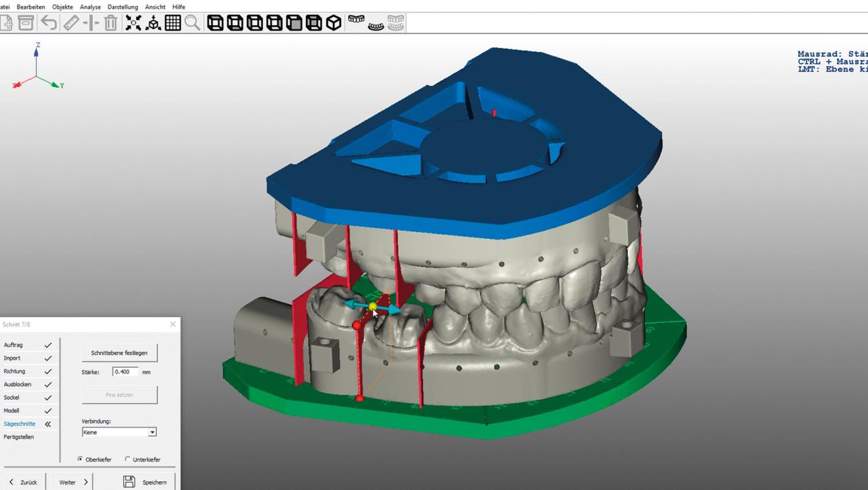
Task: Select the Oberkiefer radio button
Action: [80, 459]
